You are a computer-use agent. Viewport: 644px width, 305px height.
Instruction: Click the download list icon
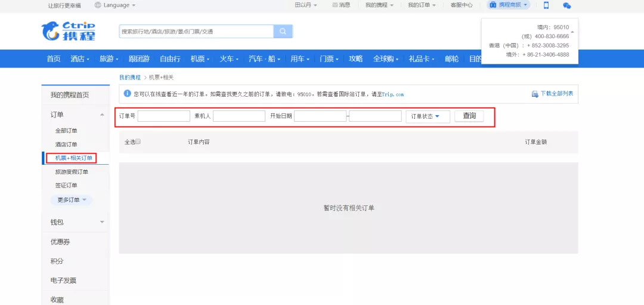coord(535,94)
